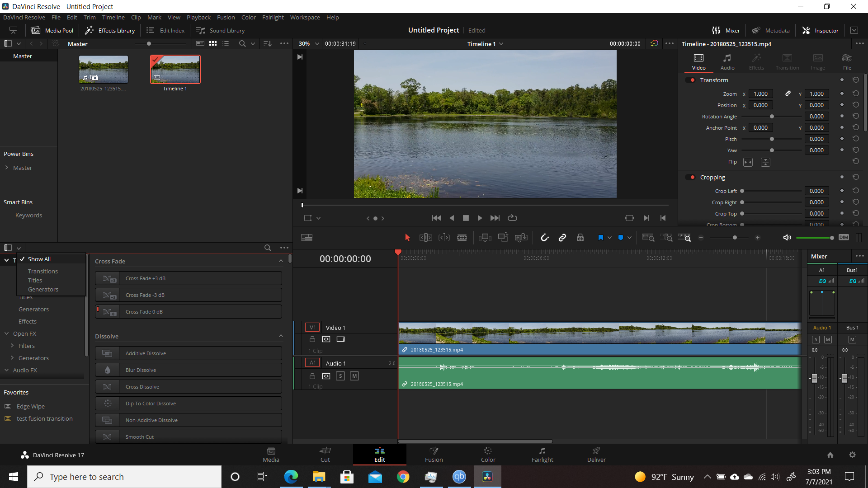Image resolution: width=868 pixels, height=488 pixels.
Task: Toggle Snapping magnet icon
Action: pos(544,238)
